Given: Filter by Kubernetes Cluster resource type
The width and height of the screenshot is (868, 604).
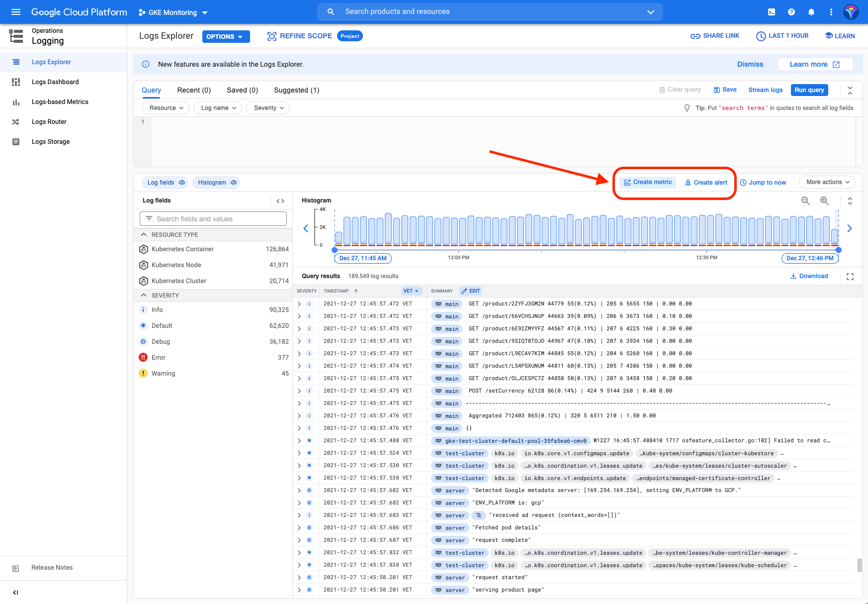Looking at the screenshot, I should [213, 281].
